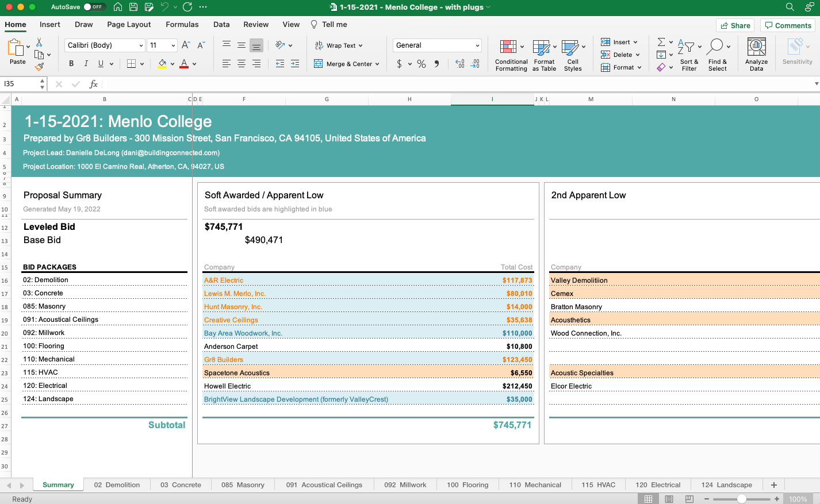Click the Name Box showing I35
Image resolution: width=820 pixels, height=504 pixels.
coord(20,84)
